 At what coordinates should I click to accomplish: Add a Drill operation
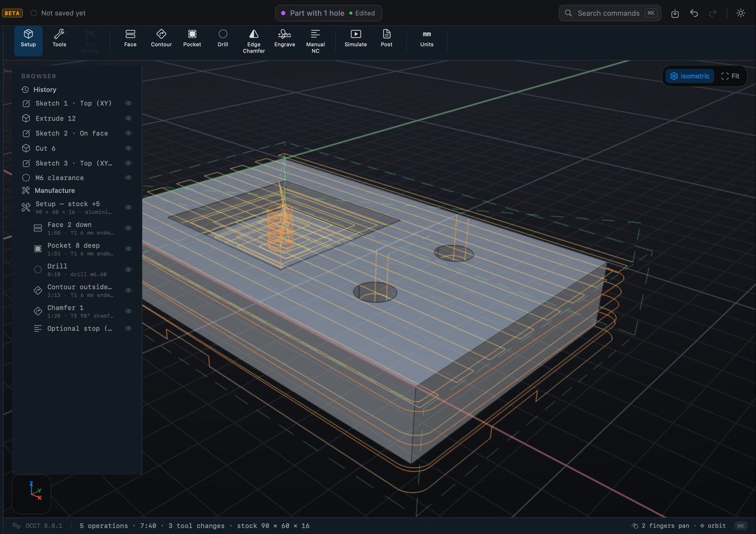(x=223, y=39)
